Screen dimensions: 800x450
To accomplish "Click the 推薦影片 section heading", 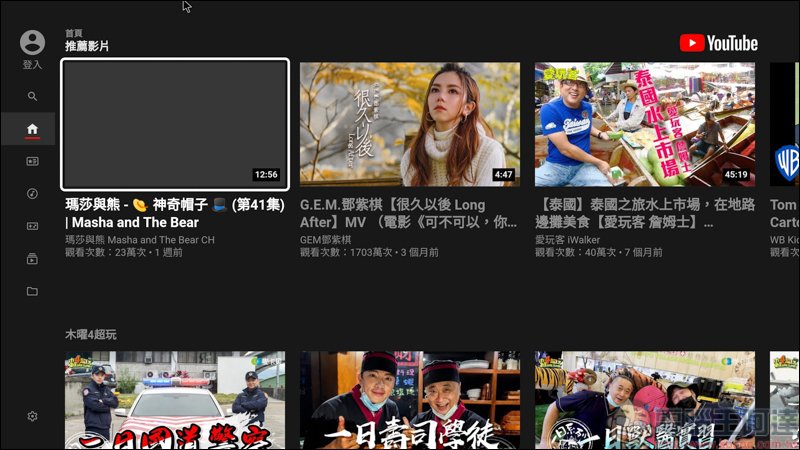I will (x=87, y=46).
